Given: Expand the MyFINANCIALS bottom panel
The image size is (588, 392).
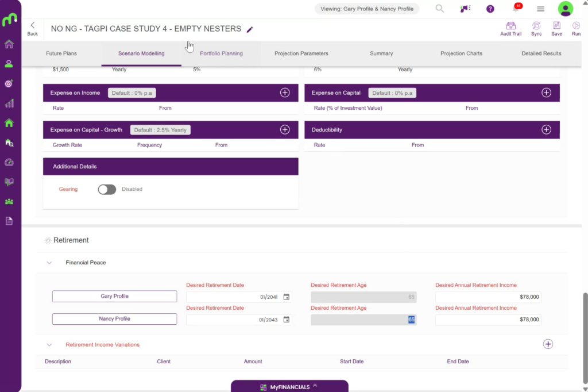Looking at the screenshot, I should (289, 386).
